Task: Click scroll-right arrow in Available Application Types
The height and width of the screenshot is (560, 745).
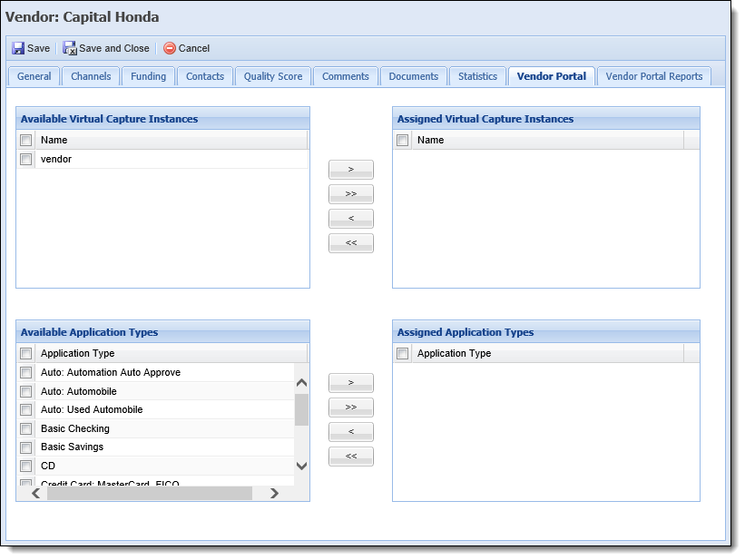Action: [274, 494]
